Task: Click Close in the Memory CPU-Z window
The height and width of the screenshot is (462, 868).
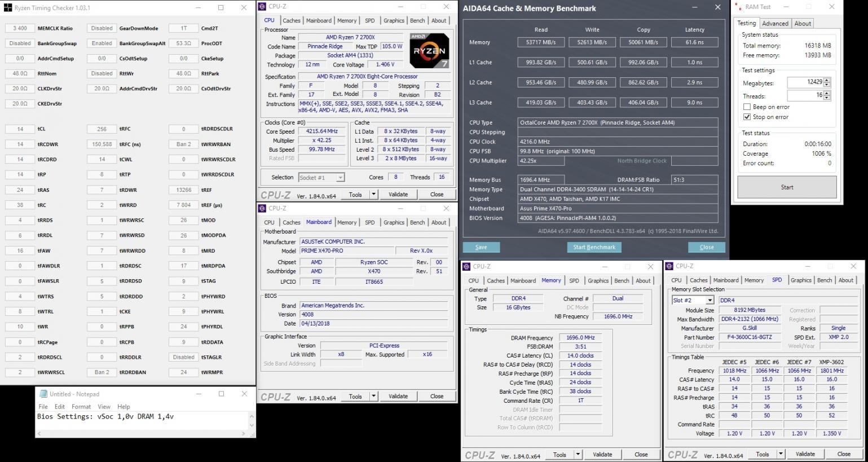Action: (x=641, y=454)
